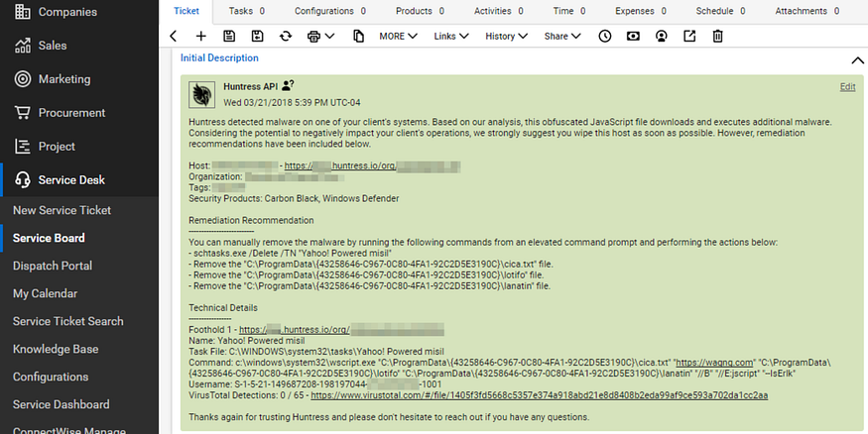
Task: Open Dispatch Portal in sidebar
Action: (53, 266)
